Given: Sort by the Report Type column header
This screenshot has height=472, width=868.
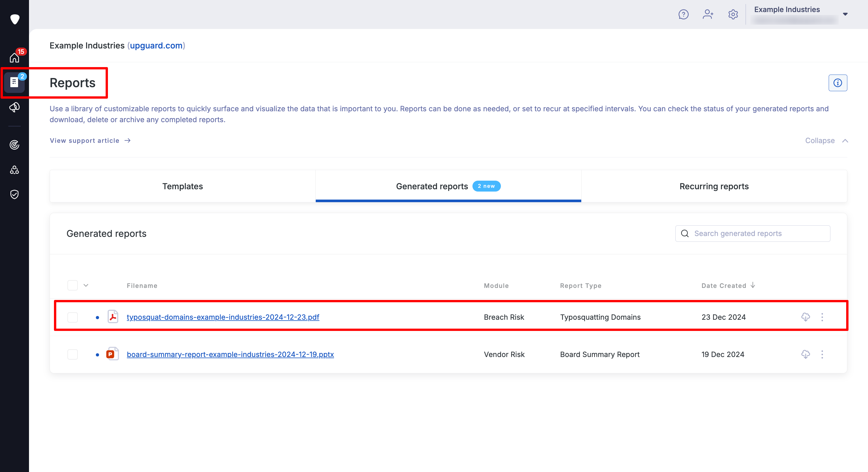Looking at the screenshot, I should click(x=581, y=286).
